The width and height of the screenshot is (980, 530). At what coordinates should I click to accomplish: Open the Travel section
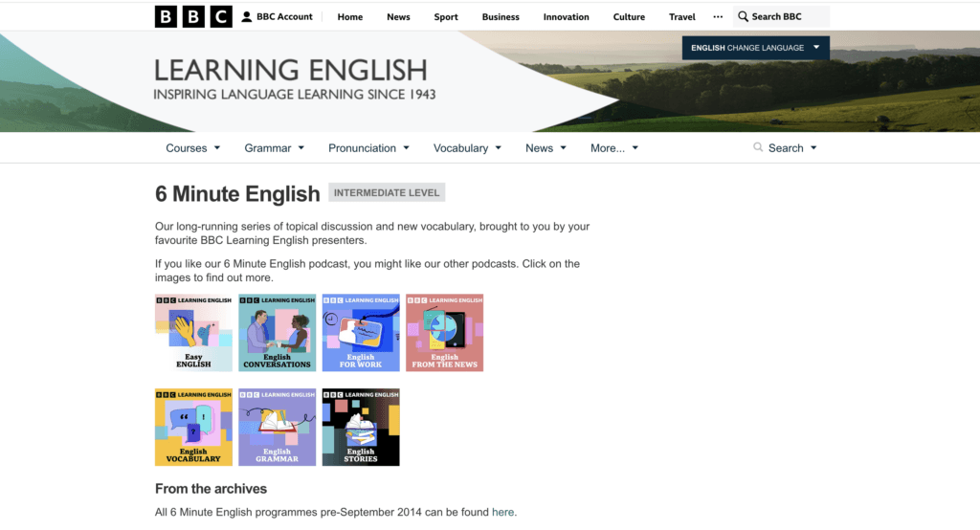[681, 17]
